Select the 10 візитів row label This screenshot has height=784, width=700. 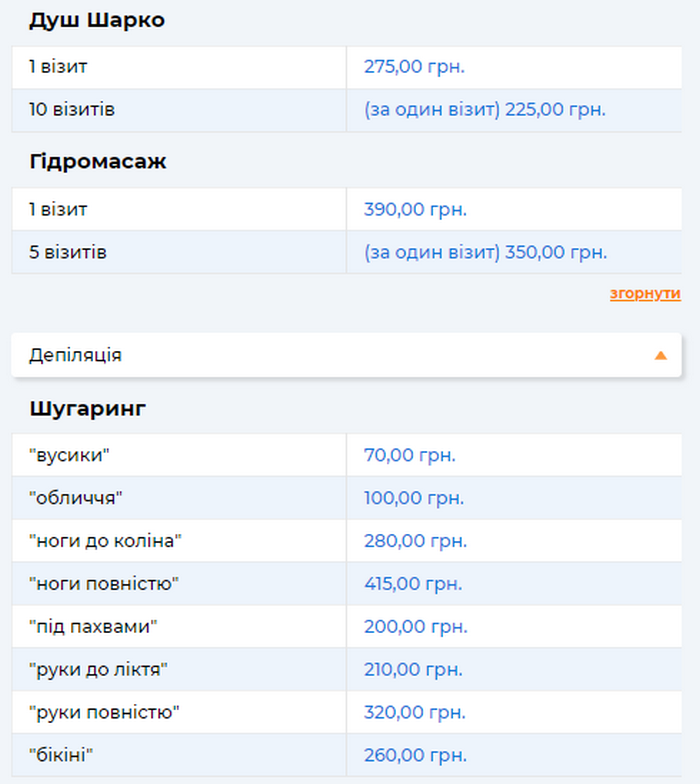click(72, 110)
